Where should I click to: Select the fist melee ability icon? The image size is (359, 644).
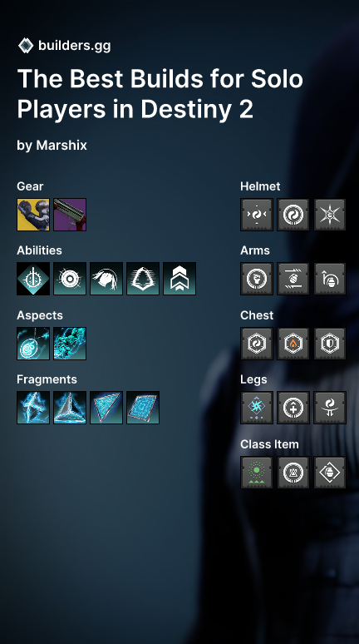coord(106,279)
